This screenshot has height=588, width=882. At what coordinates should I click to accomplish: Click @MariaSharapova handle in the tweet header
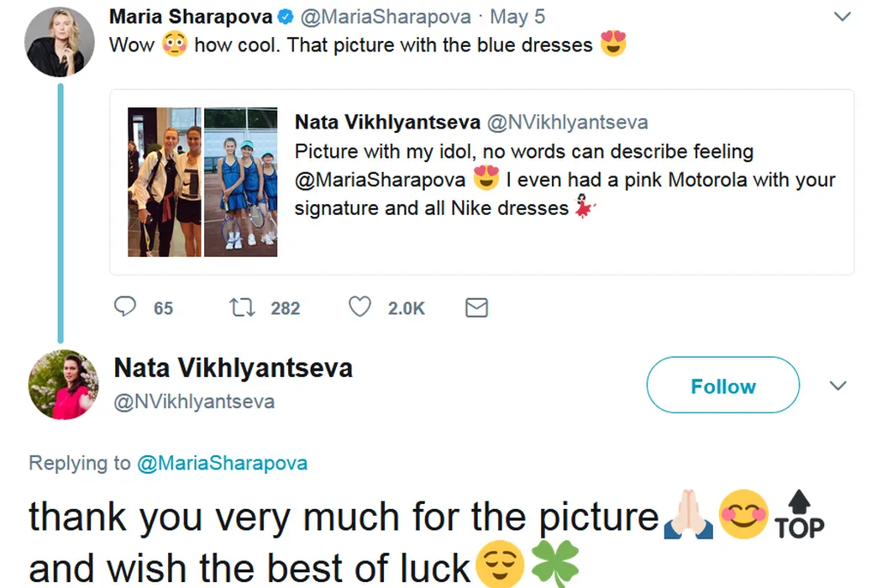pos(386,17)
